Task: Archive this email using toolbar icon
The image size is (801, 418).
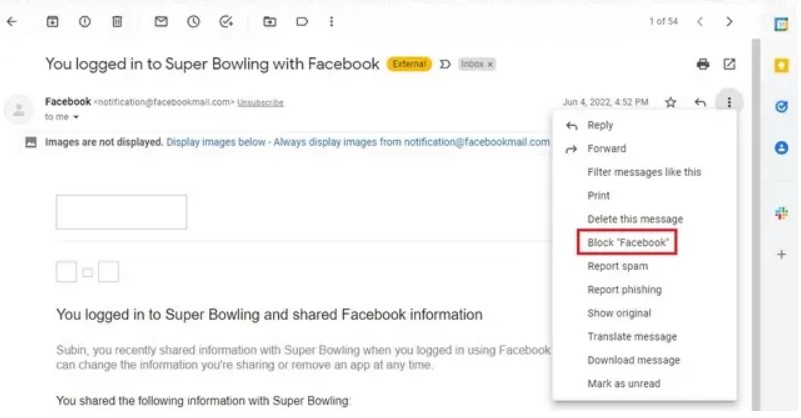Action: coord(53,21)
